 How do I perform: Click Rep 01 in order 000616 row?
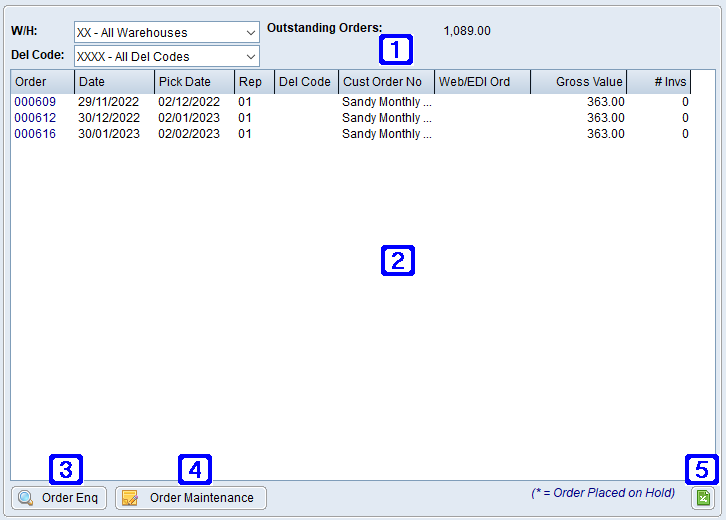244,134
